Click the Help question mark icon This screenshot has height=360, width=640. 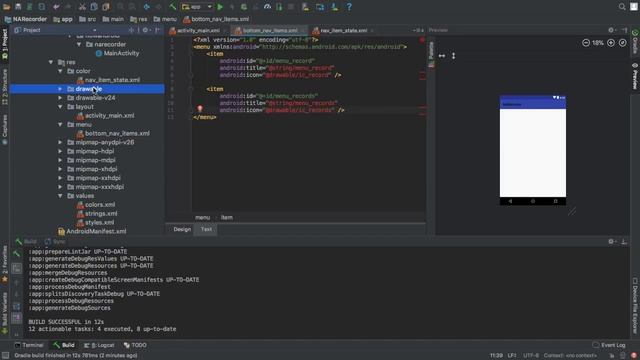tap(349, 7)
